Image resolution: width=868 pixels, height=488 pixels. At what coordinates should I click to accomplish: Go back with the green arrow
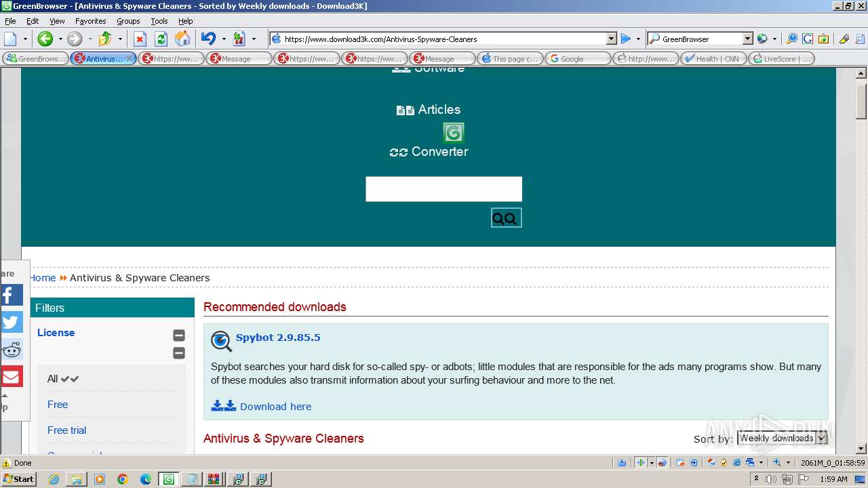coord(45,39)
